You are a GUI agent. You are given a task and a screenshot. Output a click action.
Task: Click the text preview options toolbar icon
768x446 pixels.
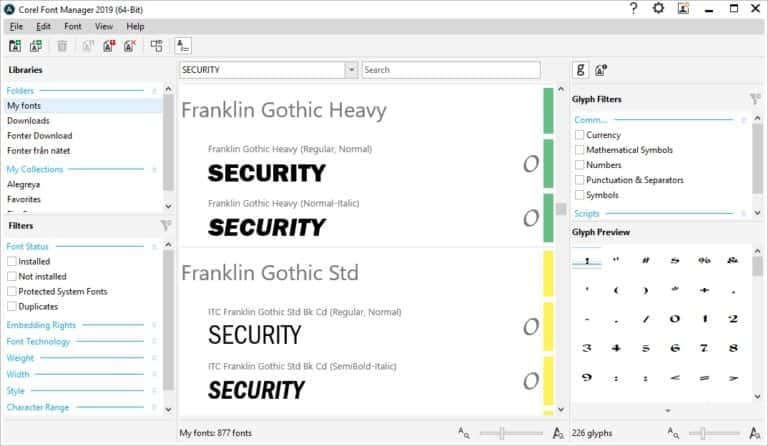click(x=183, y=46)
